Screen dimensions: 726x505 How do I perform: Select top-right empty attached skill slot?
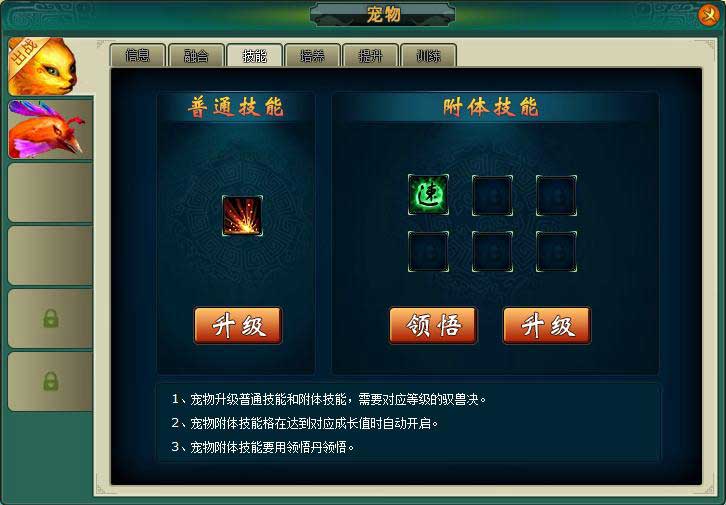click(556, 195)
